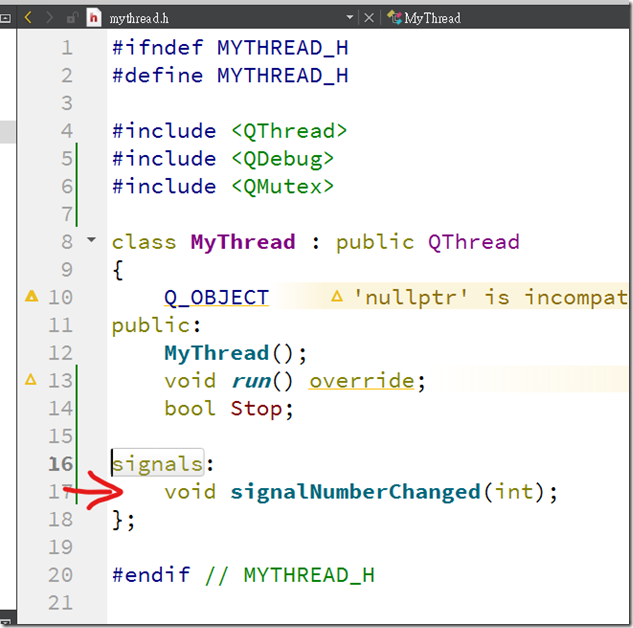The width and height of the screenshot is (633, 628).
Task: Click warning triangle on line 10
Action: (x=31, y=296)
